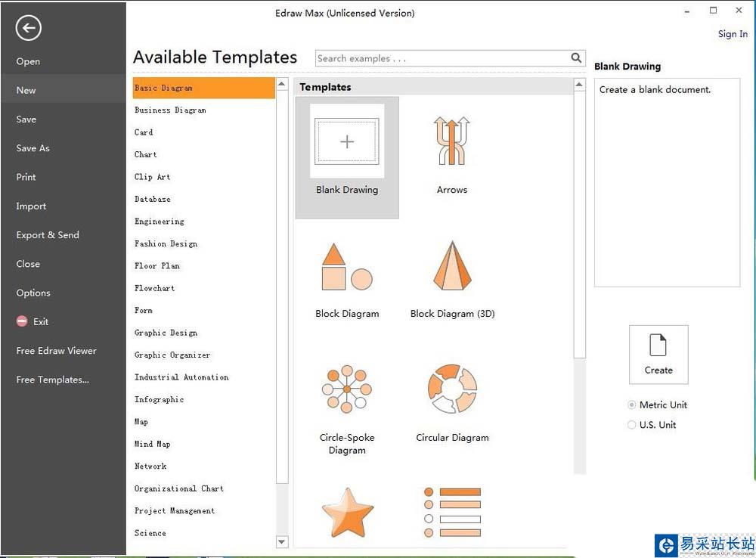Click the red Exit icon
756x558 pixels.
tap(22, 321)
